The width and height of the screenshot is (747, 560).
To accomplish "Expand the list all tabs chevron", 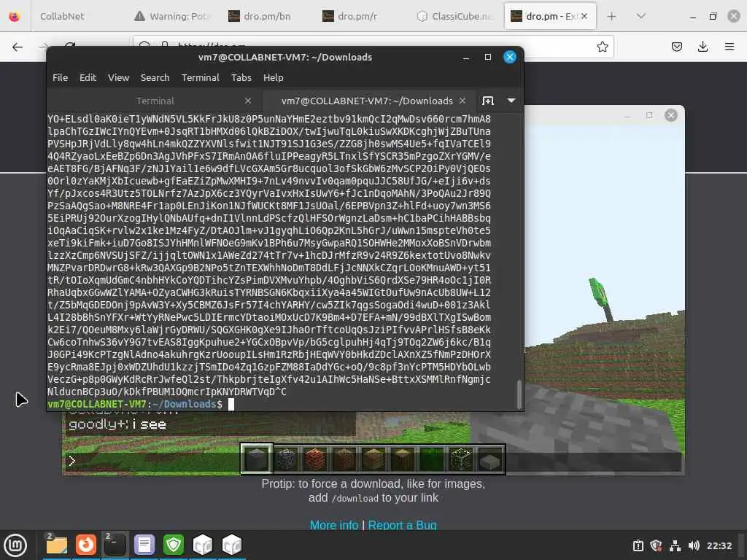I will point(641,16).
